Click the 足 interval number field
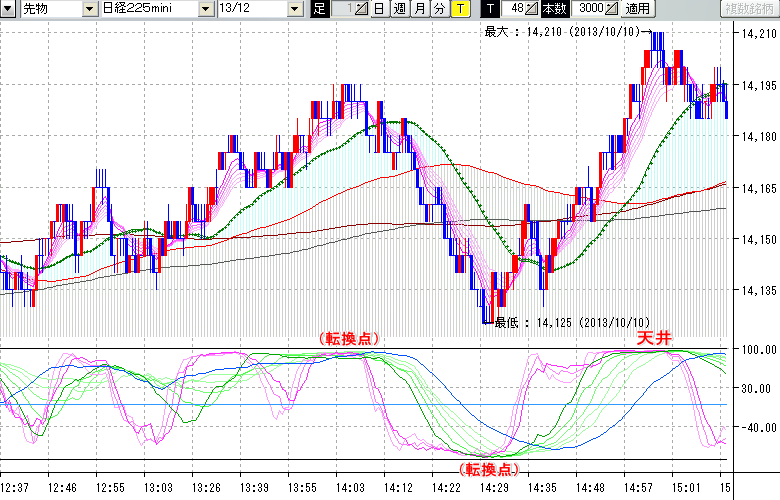Screen dimensions: 780x500 pyautogui.click(x=342, y=9)
